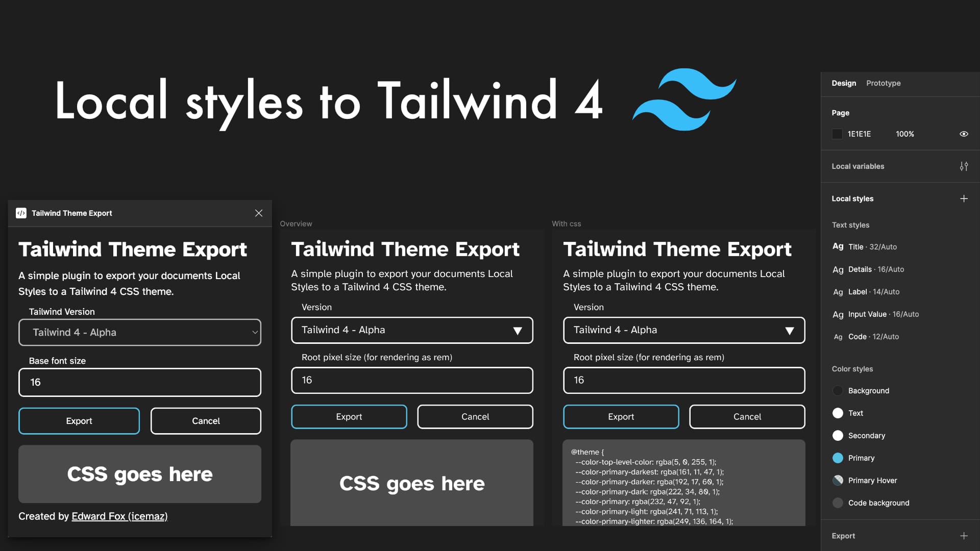Click the close X icon on plugin
Screen dimensions: 980x551
258,213
